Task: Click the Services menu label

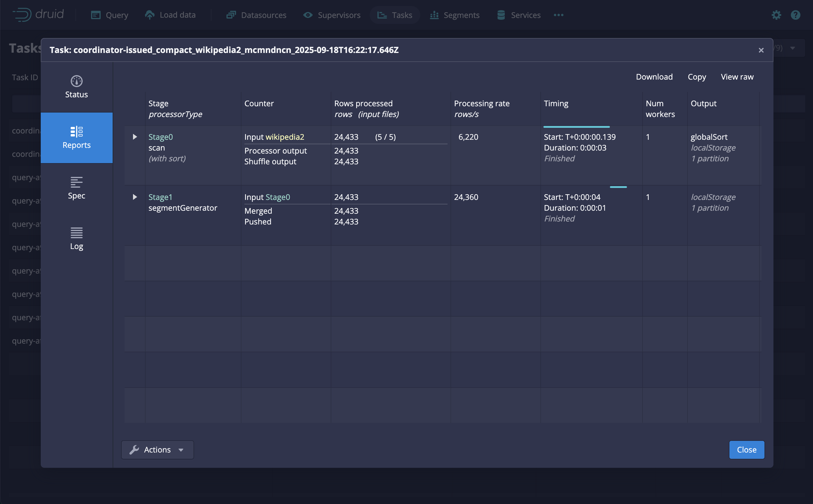Action: pyautogui.click(x=525, y=15)
